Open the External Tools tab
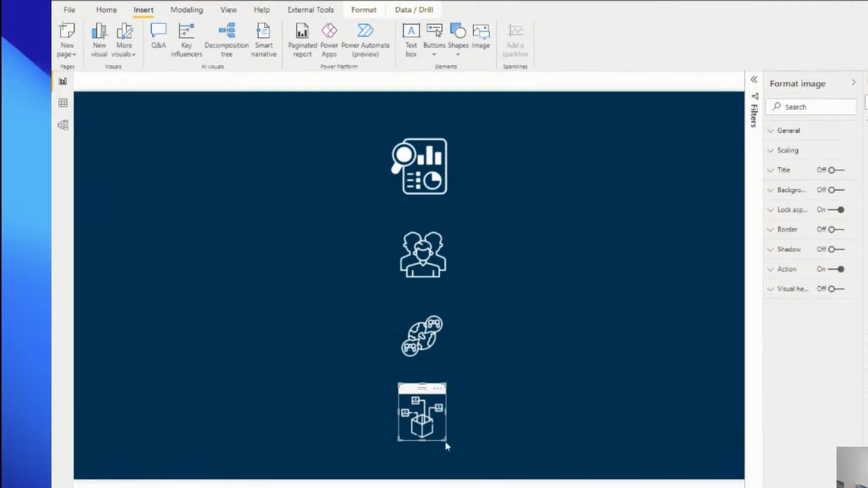 click(311, 10)
